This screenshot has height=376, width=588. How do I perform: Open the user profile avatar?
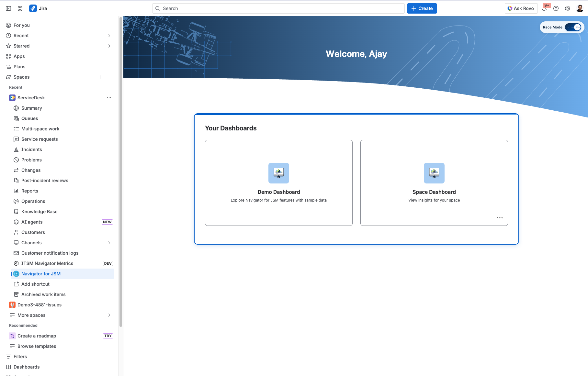(580, 8)
